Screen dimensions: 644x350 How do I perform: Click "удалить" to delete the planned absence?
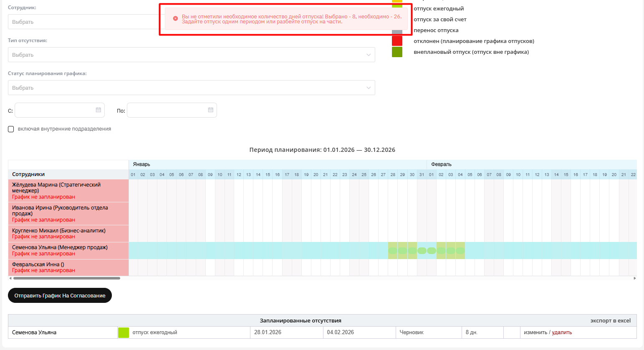tap(562, 332)
